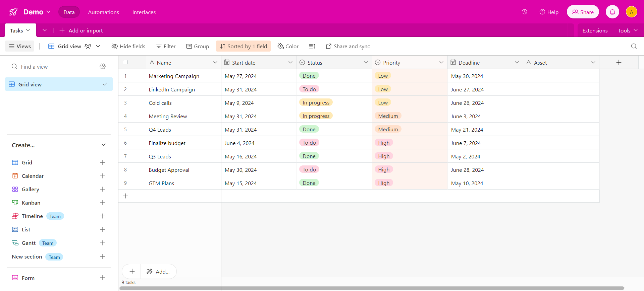Click the row height icon
The height and width of the screenshot is (291, 644).
coord(312,46)
